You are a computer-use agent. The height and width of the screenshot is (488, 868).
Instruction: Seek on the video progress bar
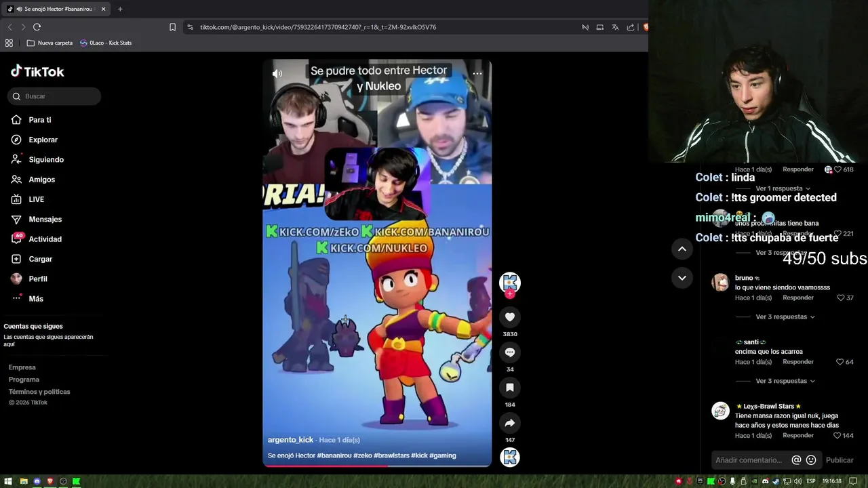tap(377, 466)
